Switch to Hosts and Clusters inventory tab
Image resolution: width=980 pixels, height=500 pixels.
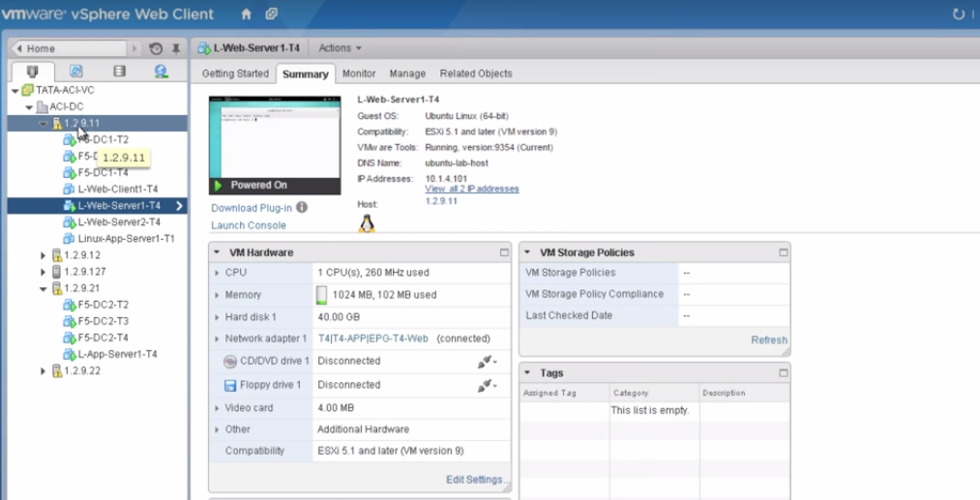(33, 72)
